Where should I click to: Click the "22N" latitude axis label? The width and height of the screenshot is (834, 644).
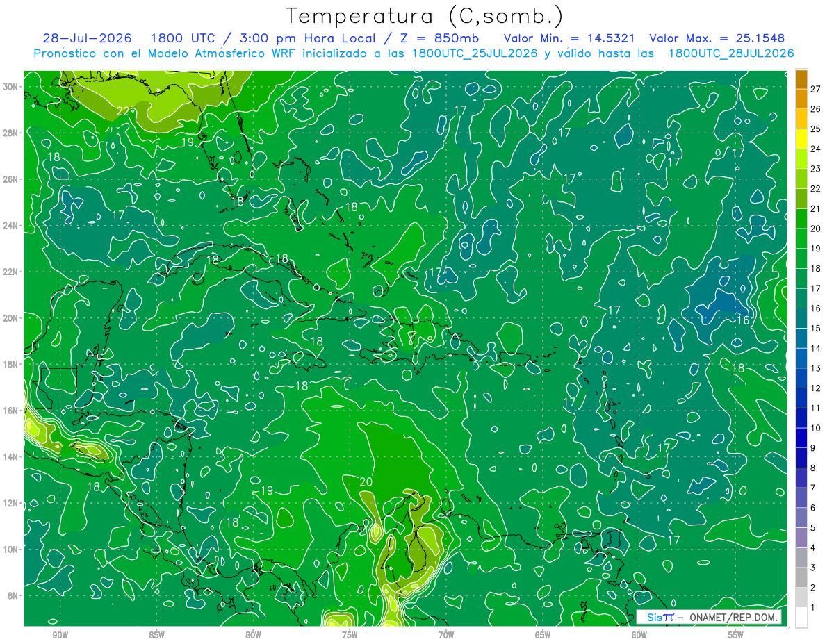tap(11, 272)
